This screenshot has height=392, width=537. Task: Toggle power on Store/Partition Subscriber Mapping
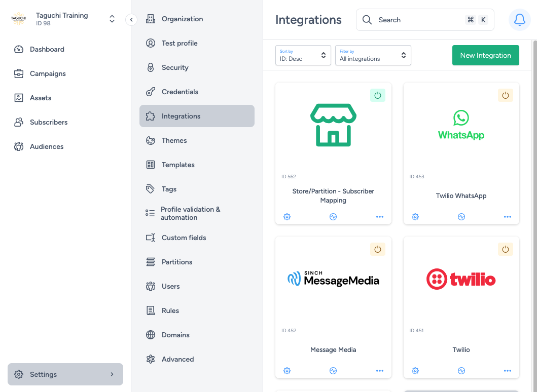[x=377, y=95]
